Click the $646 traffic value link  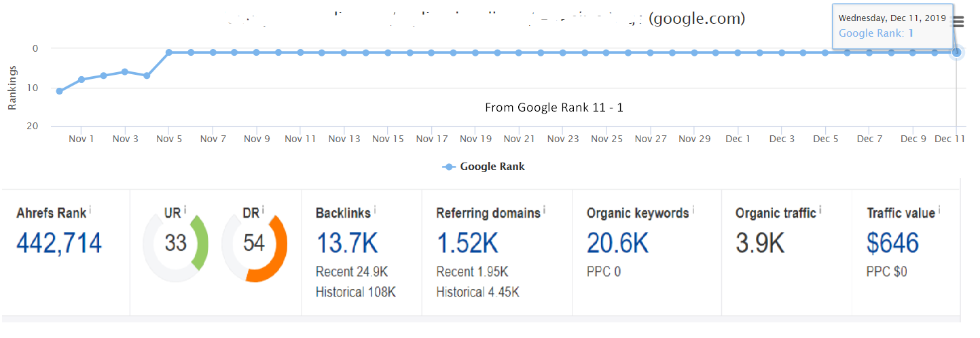tap(892, 243)
